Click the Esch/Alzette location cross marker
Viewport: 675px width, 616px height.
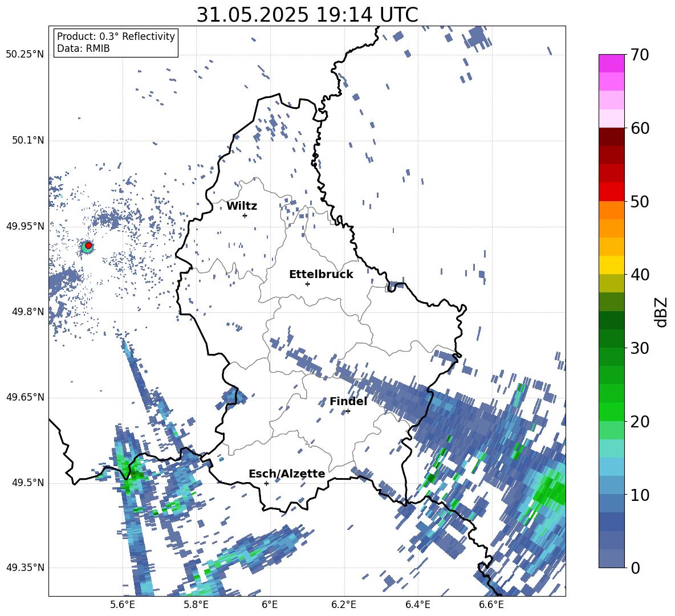(x=266, y=483)
